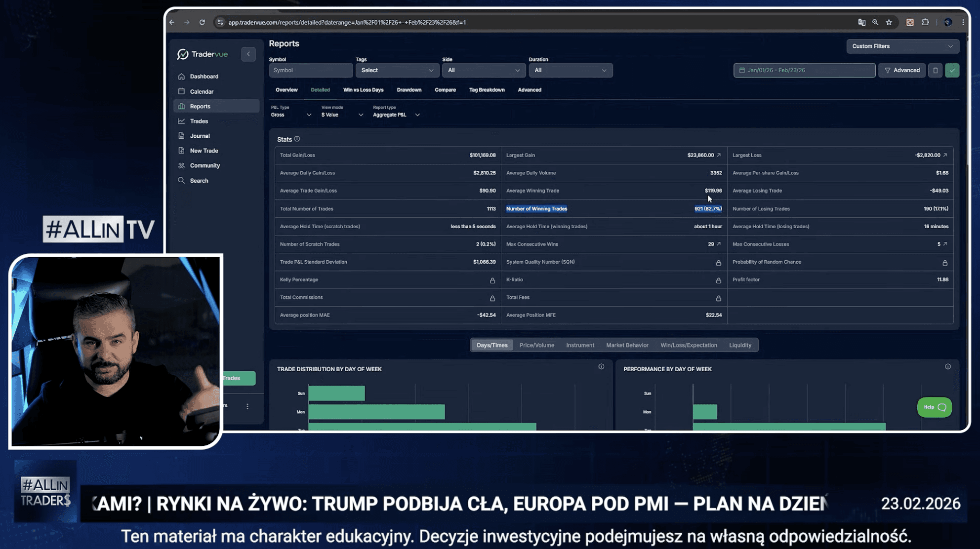Click the Search magnifier icon in sidebar
Viewport: 980px width, 549px height.
point(181,181)
